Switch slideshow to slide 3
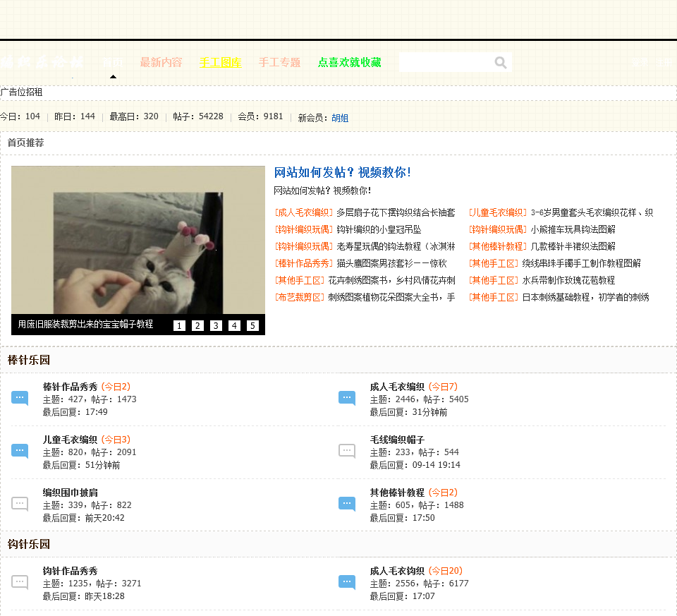 [216, 326]
